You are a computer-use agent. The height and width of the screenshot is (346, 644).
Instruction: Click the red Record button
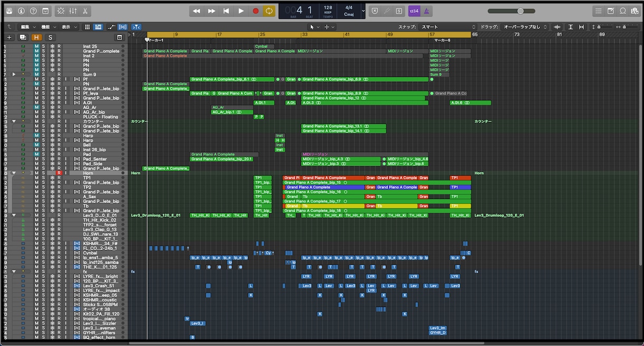pos(255,11)
